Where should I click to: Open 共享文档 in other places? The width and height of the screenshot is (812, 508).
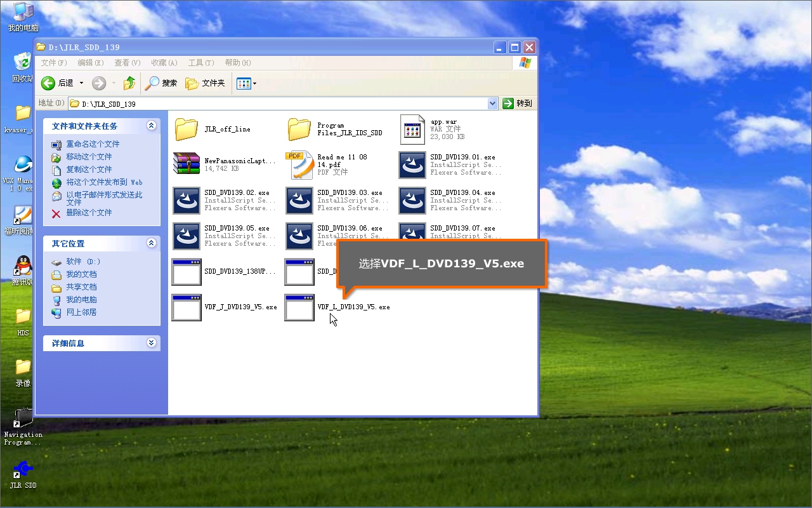click(81, 287)
